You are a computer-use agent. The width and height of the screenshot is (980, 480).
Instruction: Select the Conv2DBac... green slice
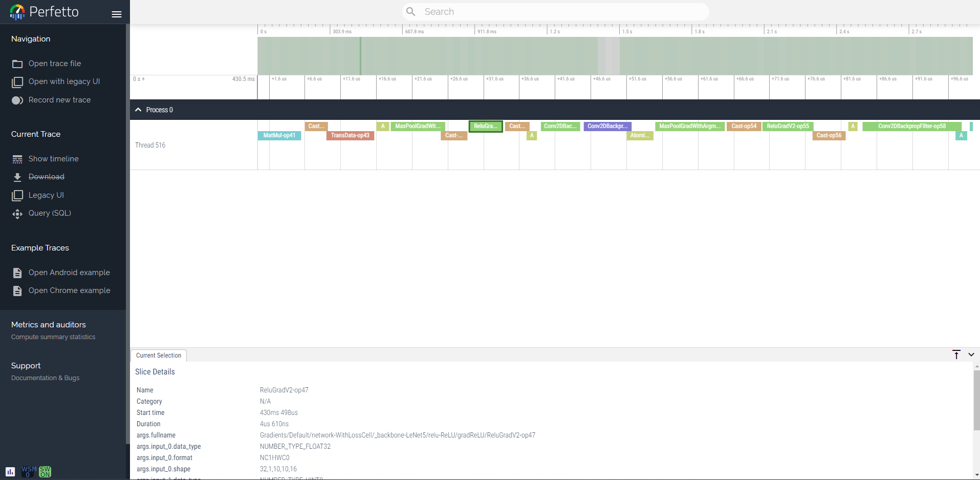[560, 127]
